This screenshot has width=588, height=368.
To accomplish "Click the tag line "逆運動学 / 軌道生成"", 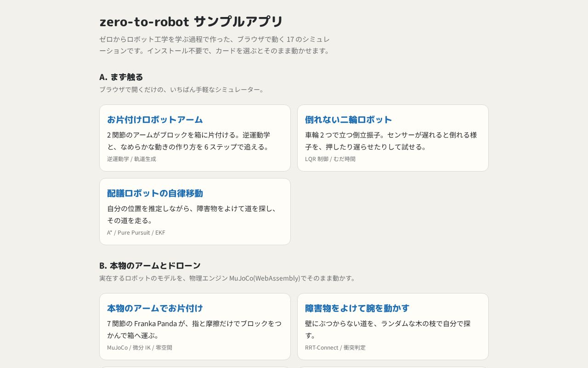I will (x=131, y=159).
